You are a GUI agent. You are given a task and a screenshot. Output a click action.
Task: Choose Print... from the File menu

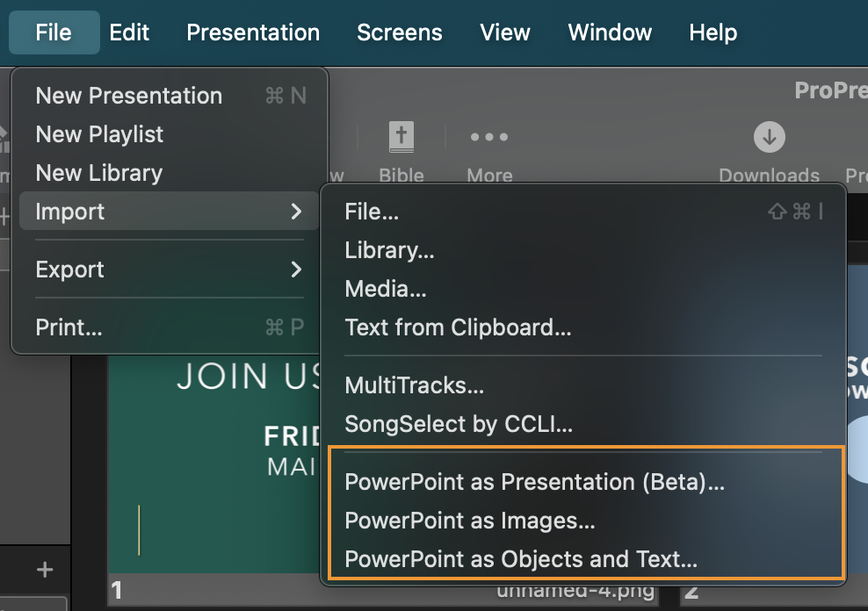click(x=69, y=327)
